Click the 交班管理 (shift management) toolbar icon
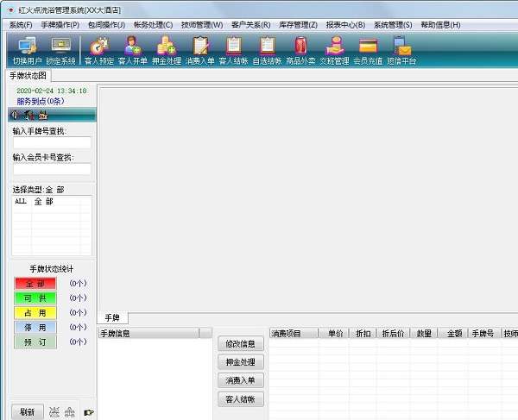Viewport: 518px width, 420px height. pyautogui.click(x=334, y=50)
